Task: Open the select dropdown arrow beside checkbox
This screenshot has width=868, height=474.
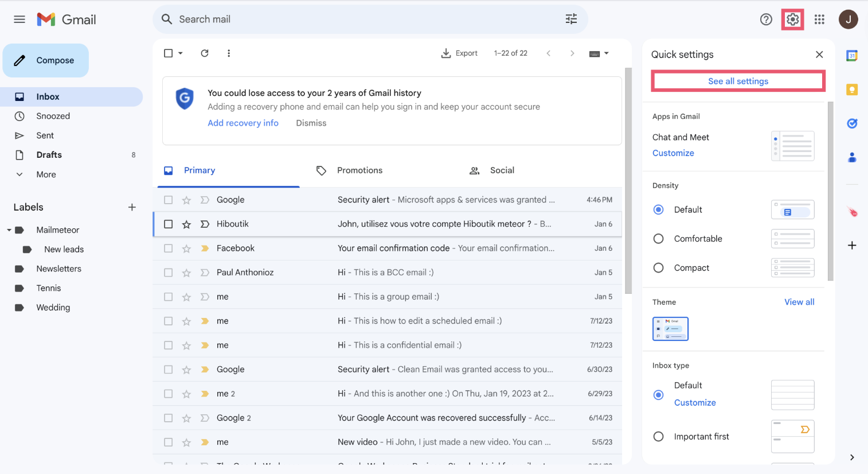Action: [181, 53]
